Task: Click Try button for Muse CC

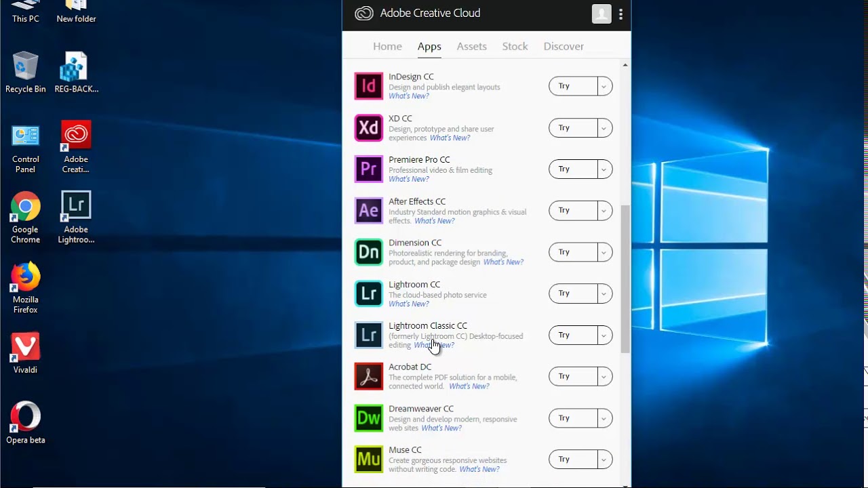Action: pyautogui.click(x=573, y=460)
